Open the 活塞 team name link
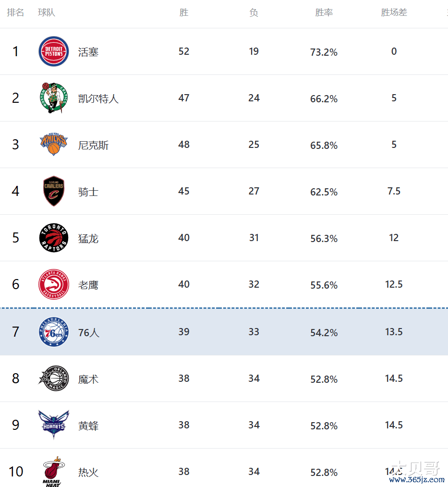 point(88,52)
